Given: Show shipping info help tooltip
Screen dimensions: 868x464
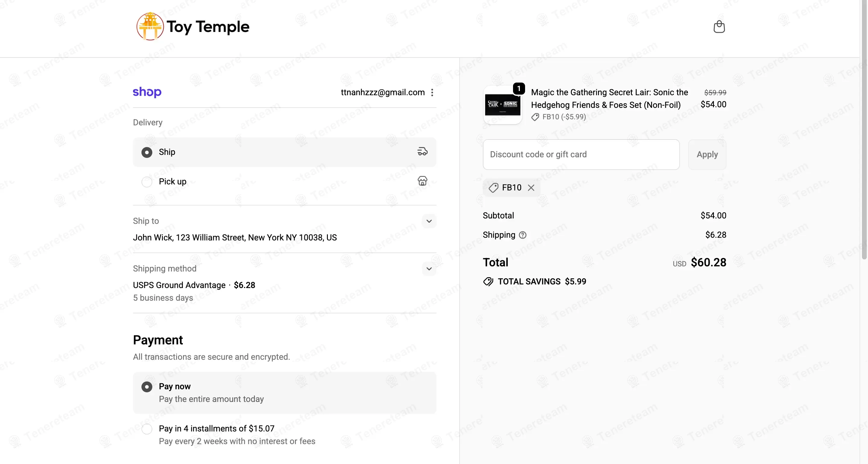Looking at the screenshot, I should [x=523, y=235].
